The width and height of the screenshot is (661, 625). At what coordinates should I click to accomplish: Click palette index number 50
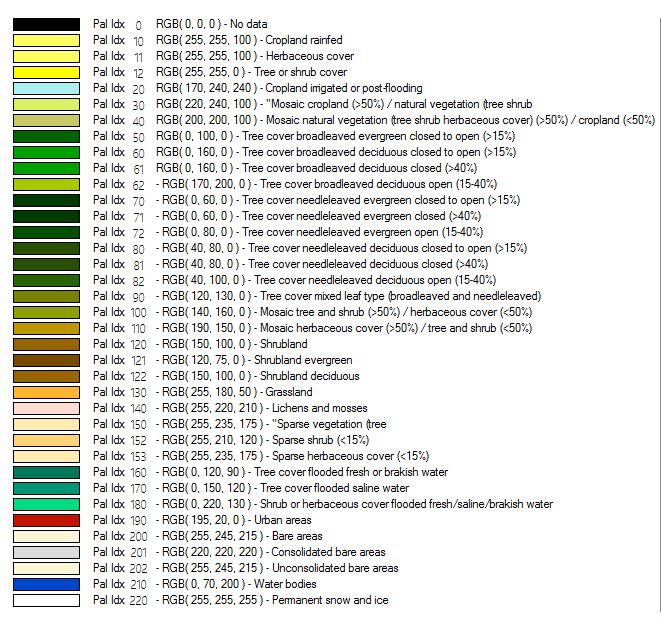click(x=138, y=136)
